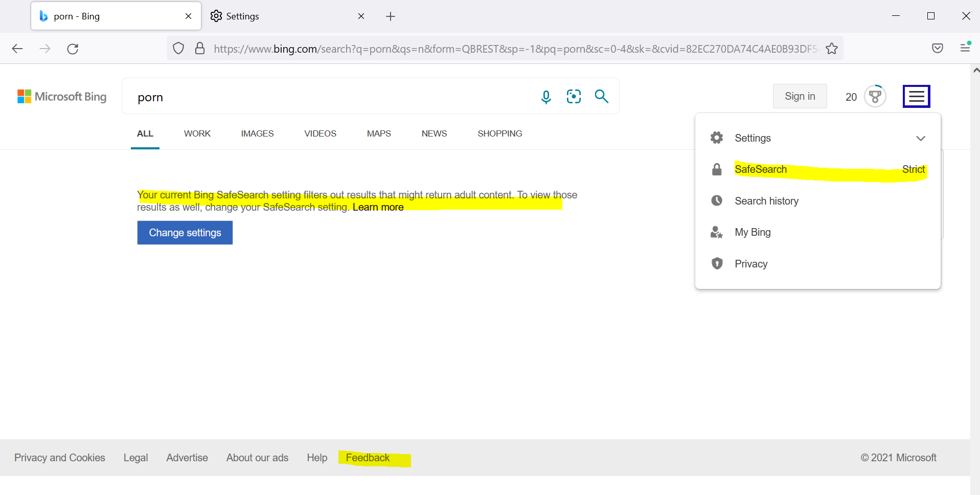Viewport: 980px width, 495px height.
Task: Click the tracking protection shield in address bar
Action: 178,48
